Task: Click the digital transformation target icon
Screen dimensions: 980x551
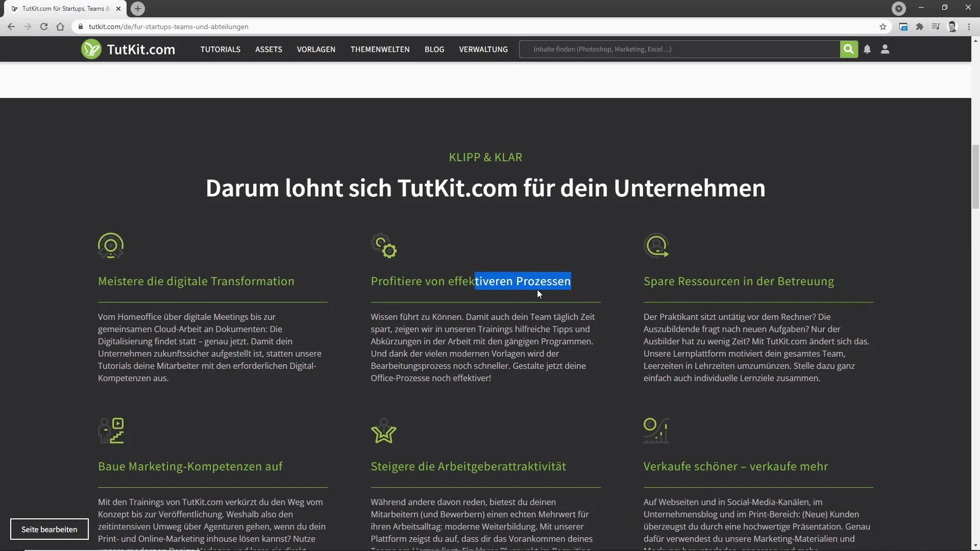Action: point(111,246)
